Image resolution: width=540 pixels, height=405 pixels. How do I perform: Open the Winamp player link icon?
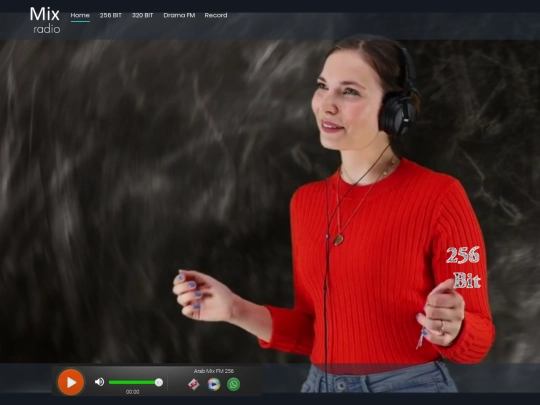[x=194, y=384]
